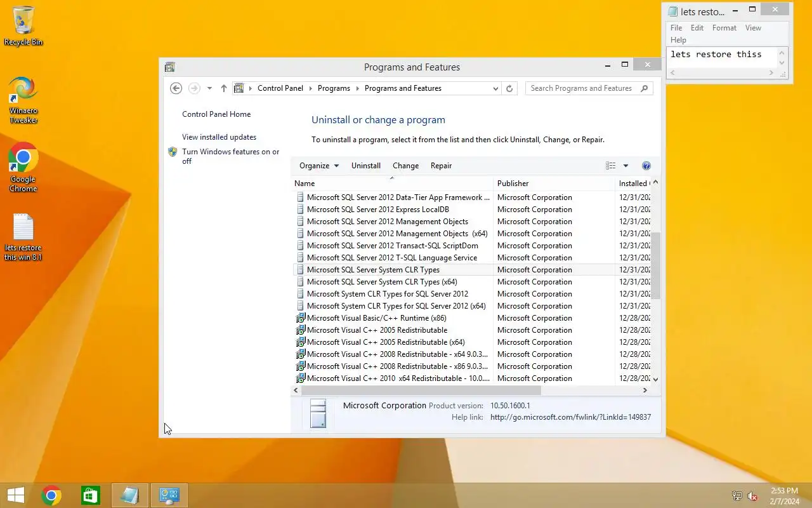Click the muted volume tray icon

753,496
